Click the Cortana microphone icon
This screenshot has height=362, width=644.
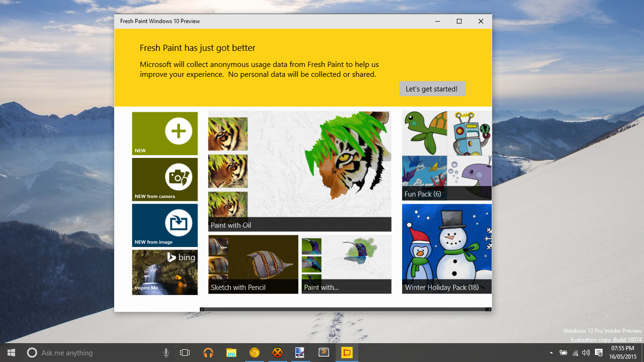[x=166, y=353]
